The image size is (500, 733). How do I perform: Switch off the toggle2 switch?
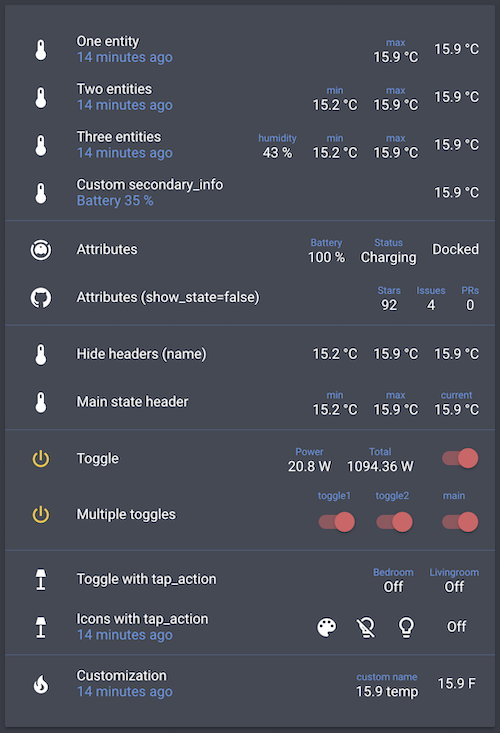pyautogui.click(x=394, y=522)
